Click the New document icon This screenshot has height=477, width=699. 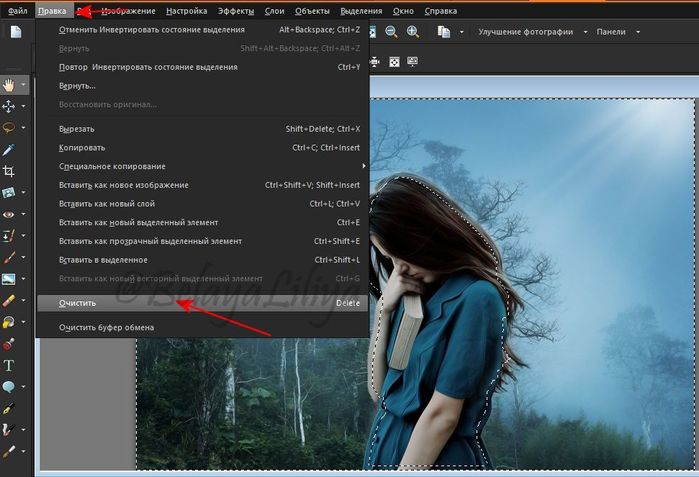(16, 32)
